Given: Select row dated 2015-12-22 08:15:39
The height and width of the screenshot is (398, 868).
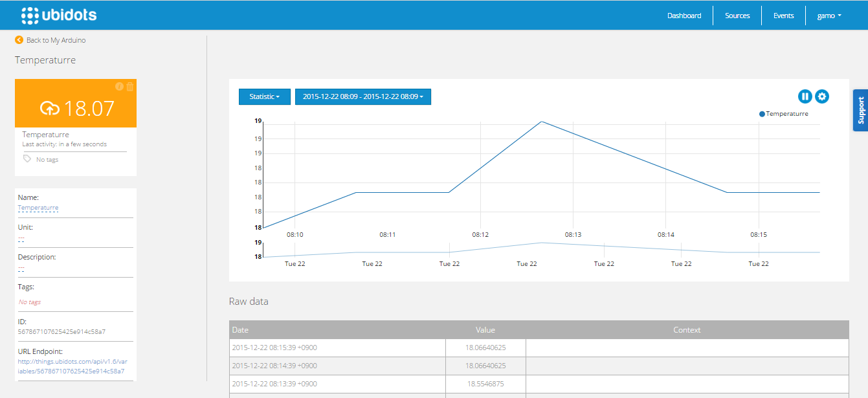Looking at the screenshot, I should [539, 348].
